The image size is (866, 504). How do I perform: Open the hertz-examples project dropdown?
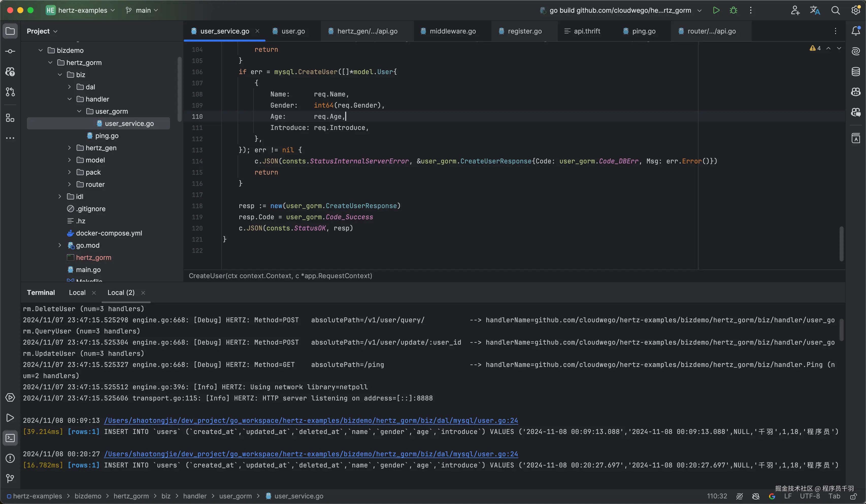coord(80,10)
